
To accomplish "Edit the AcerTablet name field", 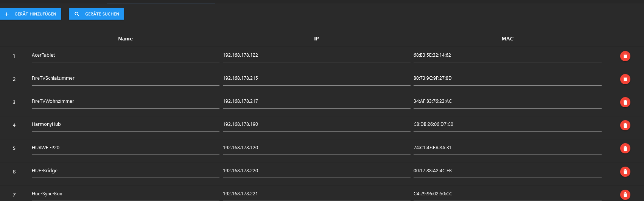I will [126, 55].
